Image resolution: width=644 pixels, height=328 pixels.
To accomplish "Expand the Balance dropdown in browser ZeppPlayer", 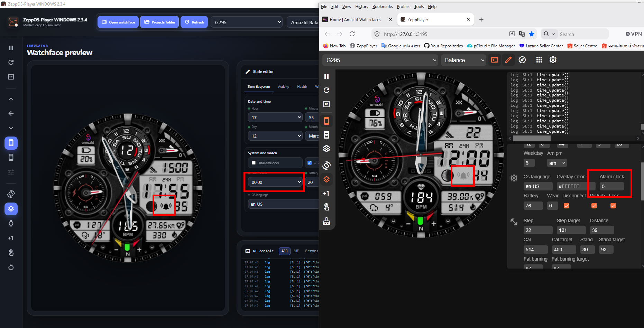I will tap(464, 60).
